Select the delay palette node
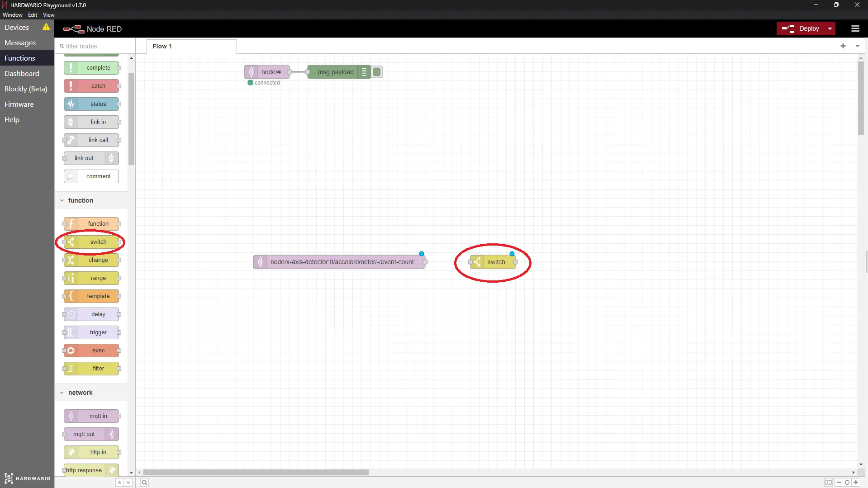Image resolution: width=868 pixels, height=488 pixels. (91, 314)
